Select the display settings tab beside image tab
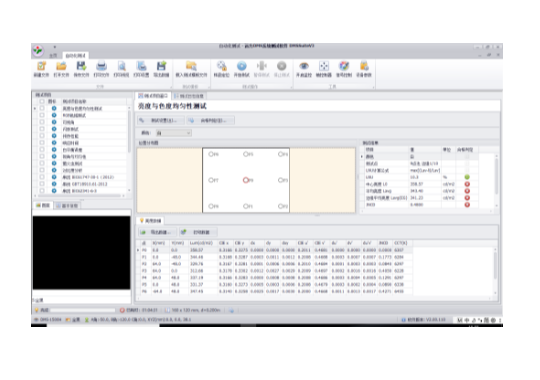Viewport: 540px width, 380px height. point(68,206)
